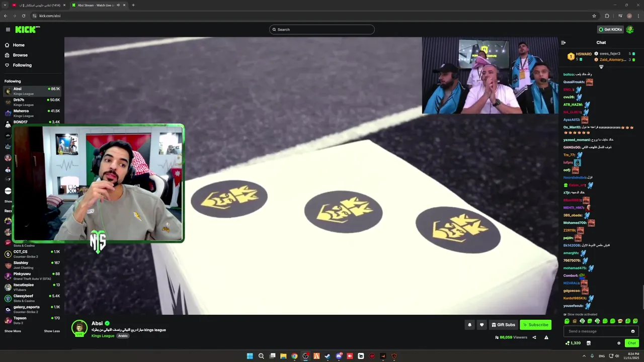Go to Home in sidebar
The width and height of the screenshot is (644, 362).
point(19,45)
